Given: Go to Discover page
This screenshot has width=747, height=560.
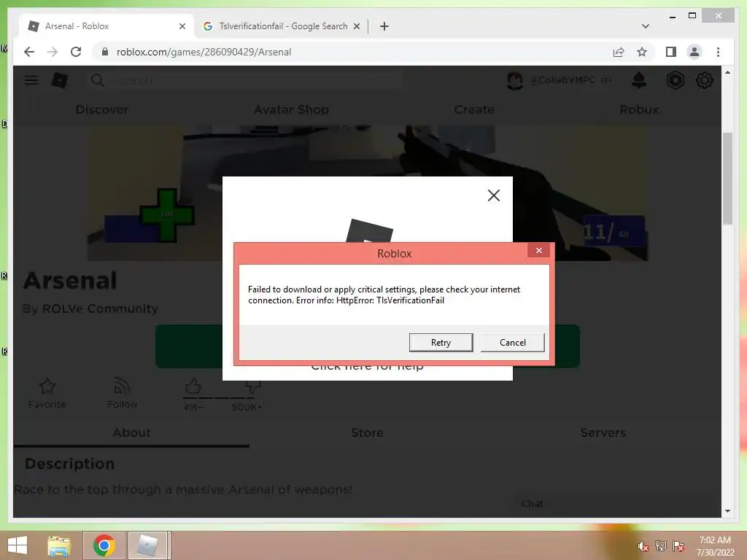Looking at the screenshot, I should (x=102, y=109).
